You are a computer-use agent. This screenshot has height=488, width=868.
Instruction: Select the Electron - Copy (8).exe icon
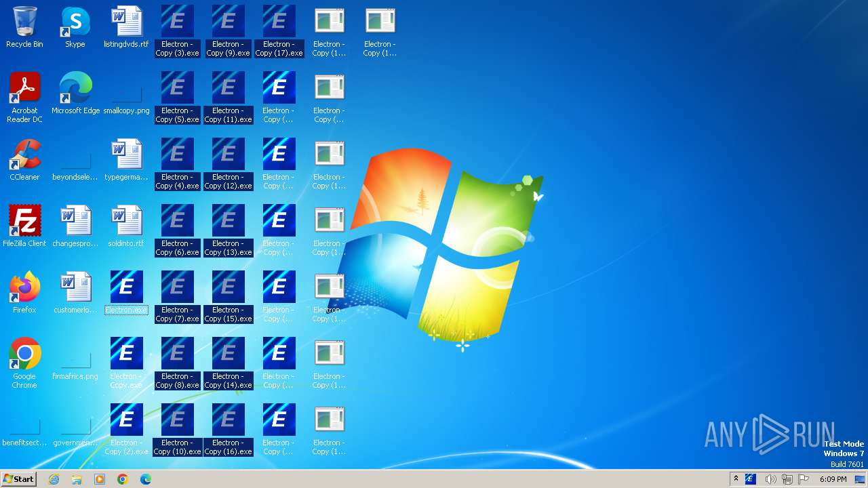click(177, 363)
